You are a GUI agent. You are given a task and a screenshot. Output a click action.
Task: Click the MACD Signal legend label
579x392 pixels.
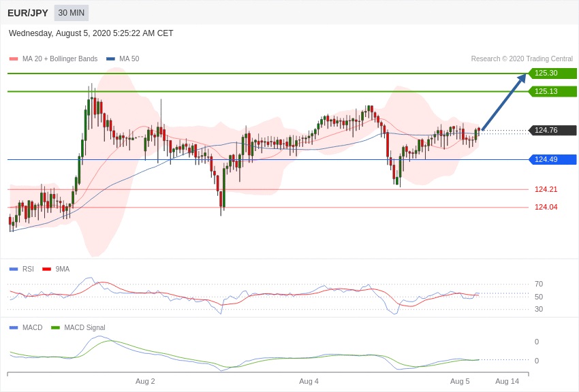click(x=84, y=327)
